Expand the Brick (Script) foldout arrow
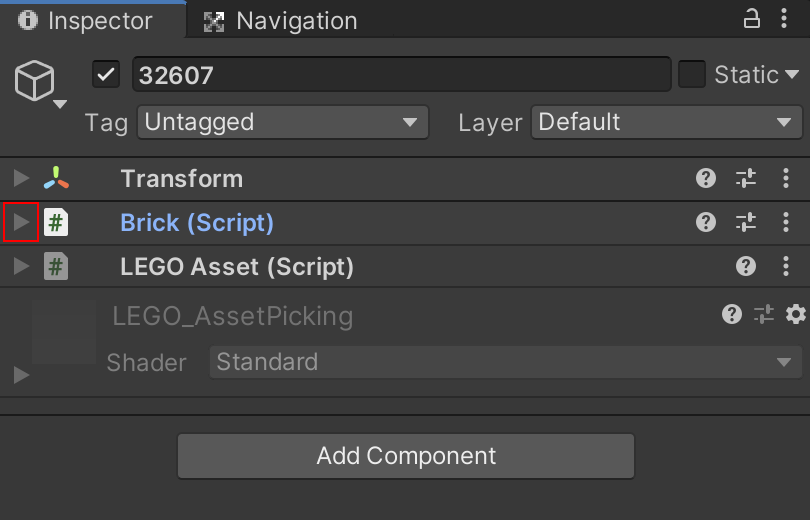This screenshot has height=520, width=810. (x=21, y=223)
